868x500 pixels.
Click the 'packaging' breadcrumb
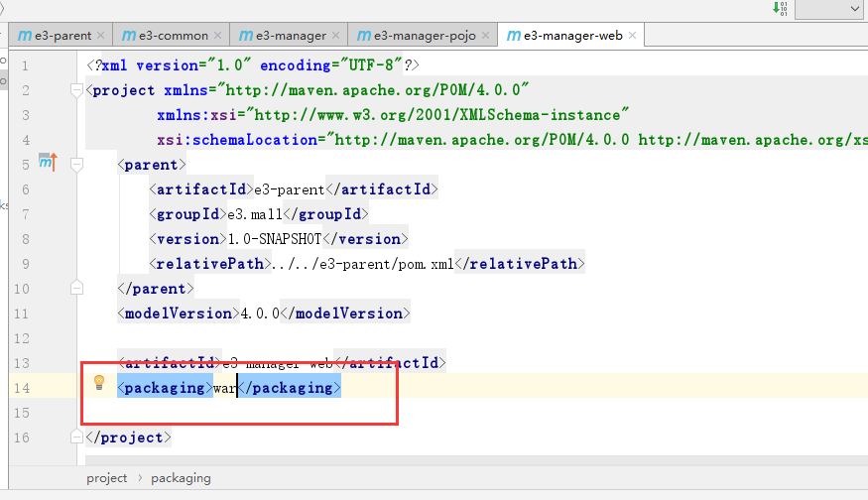181,478
